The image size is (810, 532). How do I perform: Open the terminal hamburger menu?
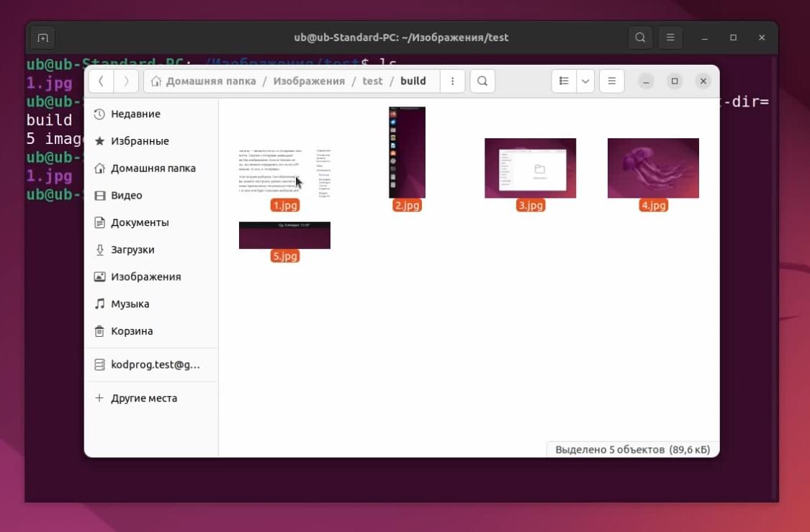[670, 37]
